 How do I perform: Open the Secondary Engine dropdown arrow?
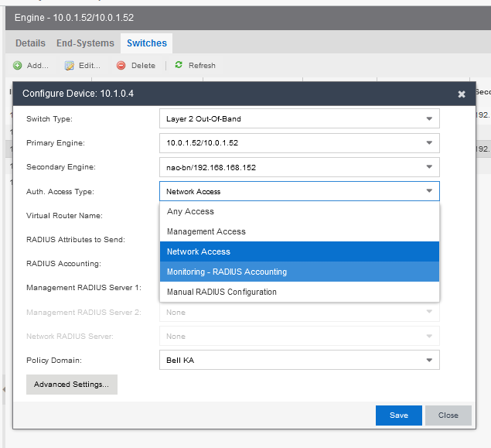(429, 167)
